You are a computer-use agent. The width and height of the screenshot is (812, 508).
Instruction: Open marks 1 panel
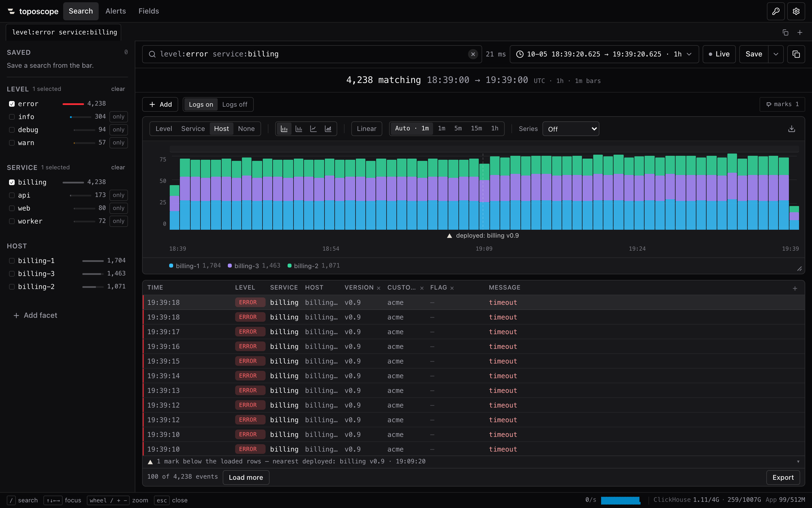click(782, 104)
